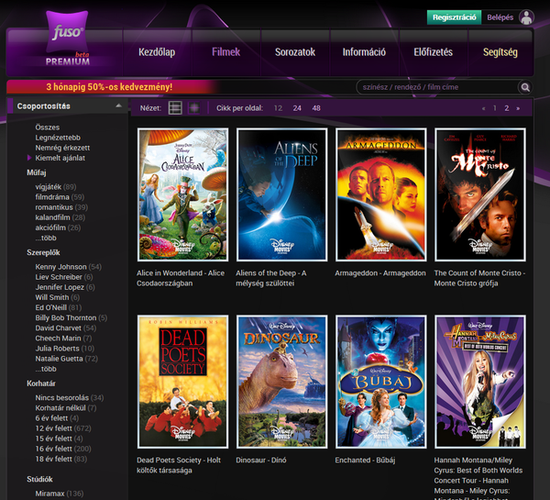Viewport: 550px width, 500px height.
Task: Select the Legnézettebb grouping option
Action: pyautogui.click(x=58, y=138)
